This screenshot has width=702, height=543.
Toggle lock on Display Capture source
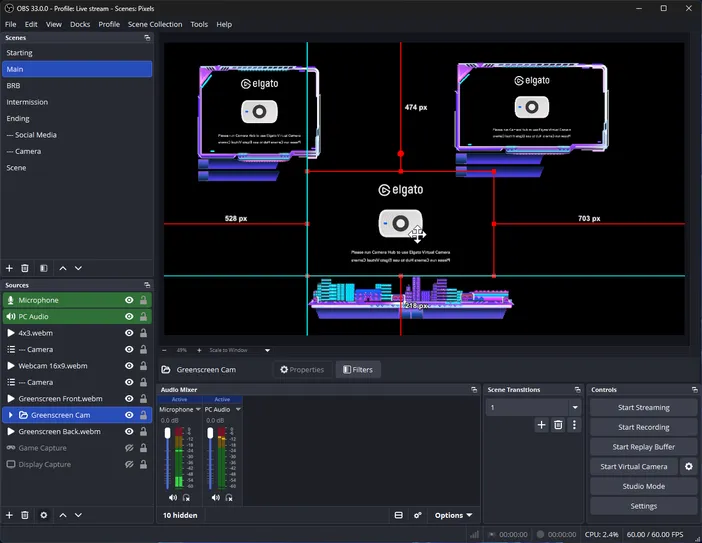pyautogui.click(x=143, y=464)
